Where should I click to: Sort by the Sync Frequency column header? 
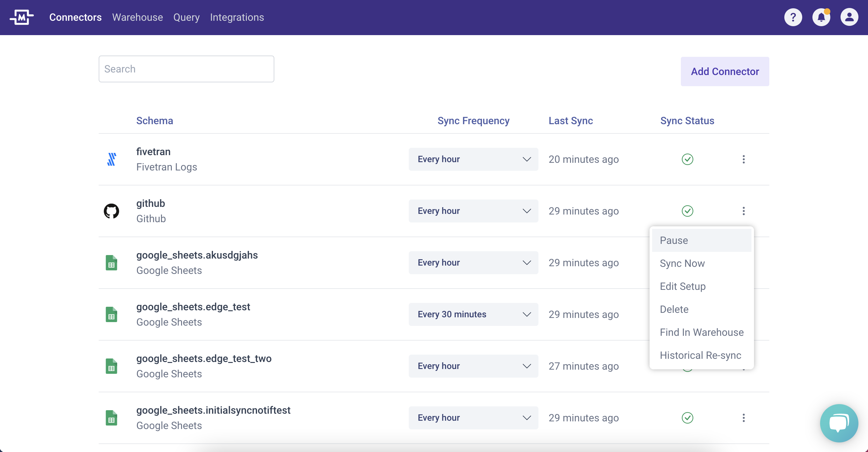pos(473,121)
